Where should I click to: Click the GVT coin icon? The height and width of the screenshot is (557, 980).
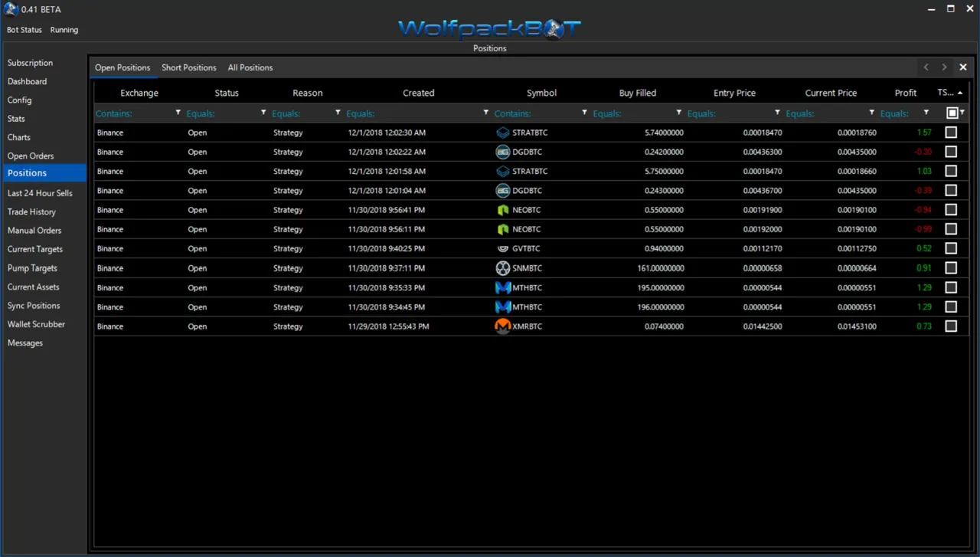502,248
